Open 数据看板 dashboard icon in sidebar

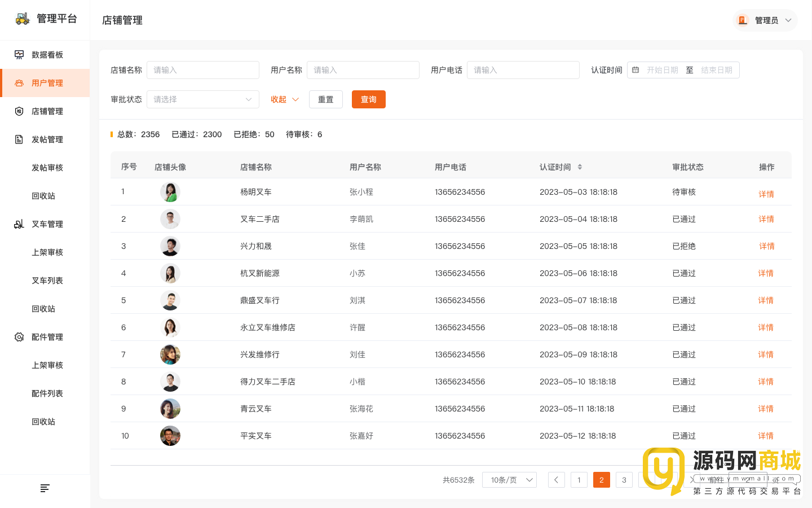[x=19, y=55]
